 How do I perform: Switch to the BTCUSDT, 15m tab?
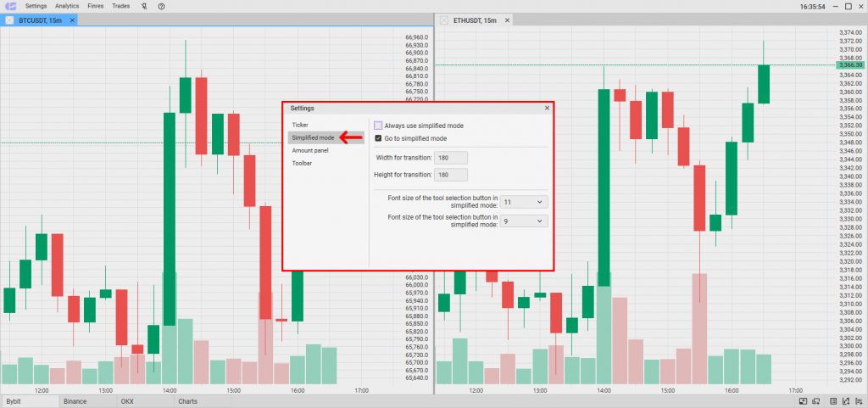[x=40, y=20]
